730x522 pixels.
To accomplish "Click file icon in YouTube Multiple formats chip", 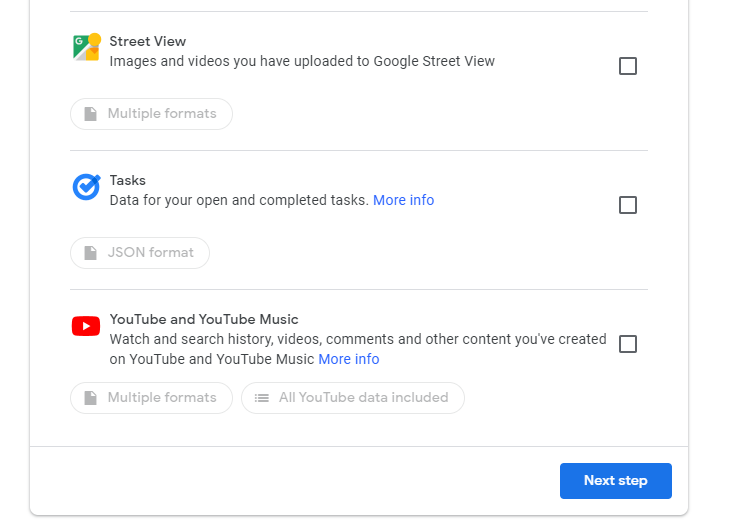I will (90, 398).
